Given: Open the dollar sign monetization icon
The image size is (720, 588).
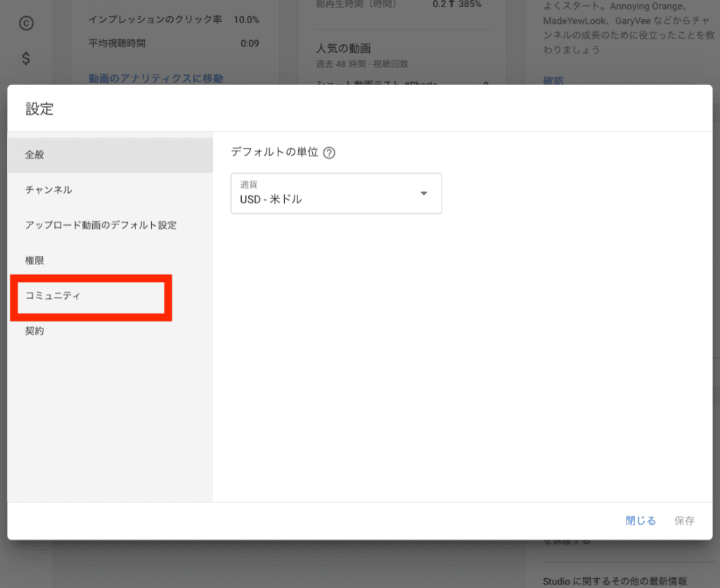Looking at the screenshot, I should coord(26,58).
